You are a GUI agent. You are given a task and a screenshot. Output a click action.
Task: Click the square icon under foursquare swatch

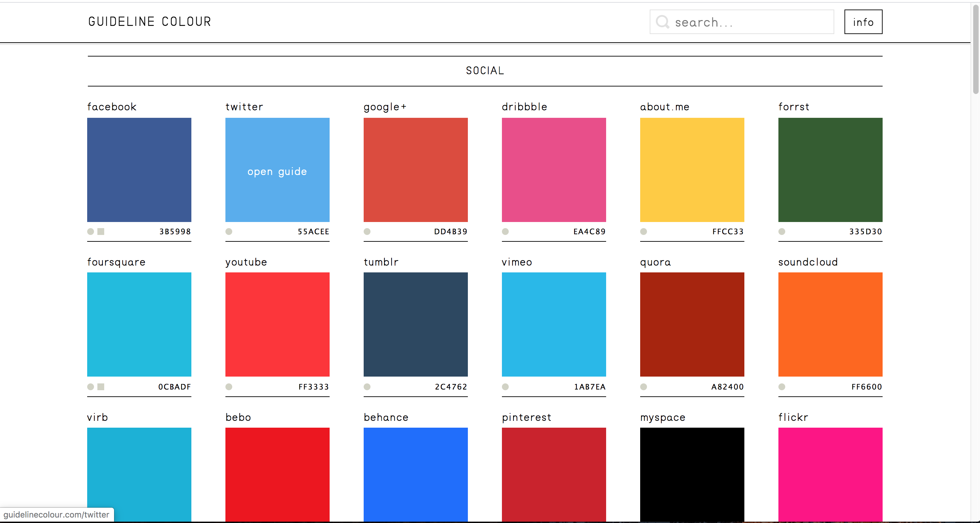(101, 386)
